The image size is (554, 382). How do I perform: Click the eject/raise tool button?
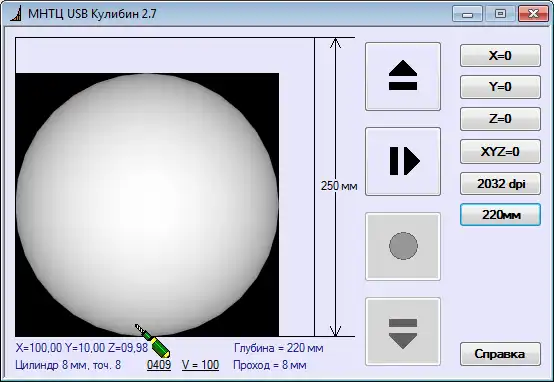(x=403, y=76)
